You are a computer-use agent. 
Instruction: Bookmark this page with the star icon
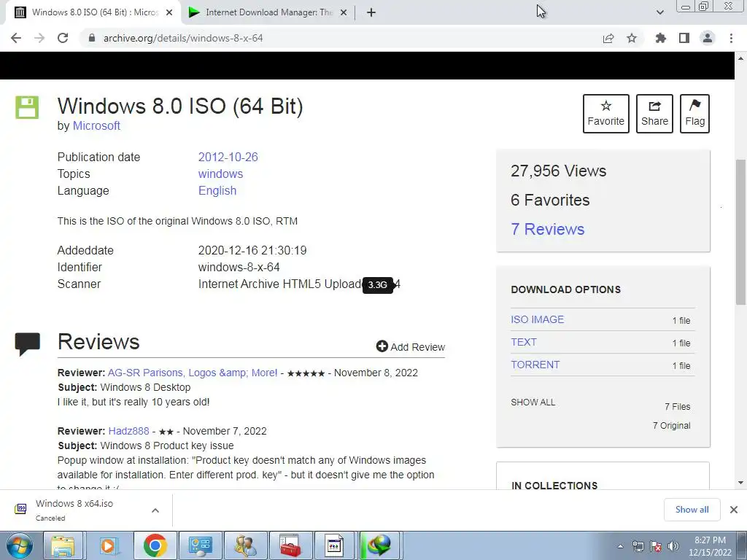632,38
